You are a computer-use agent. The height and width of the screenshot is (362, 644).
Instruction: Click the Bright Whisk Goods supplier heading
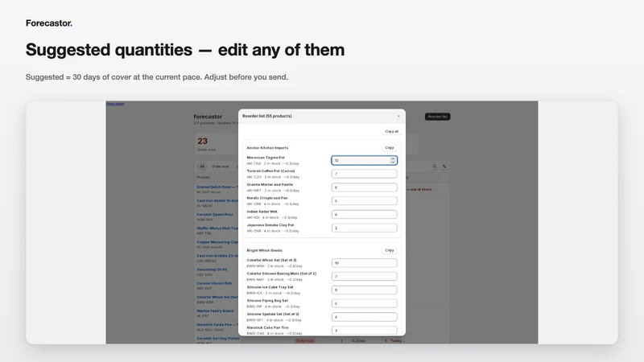(x=265, y=250)
